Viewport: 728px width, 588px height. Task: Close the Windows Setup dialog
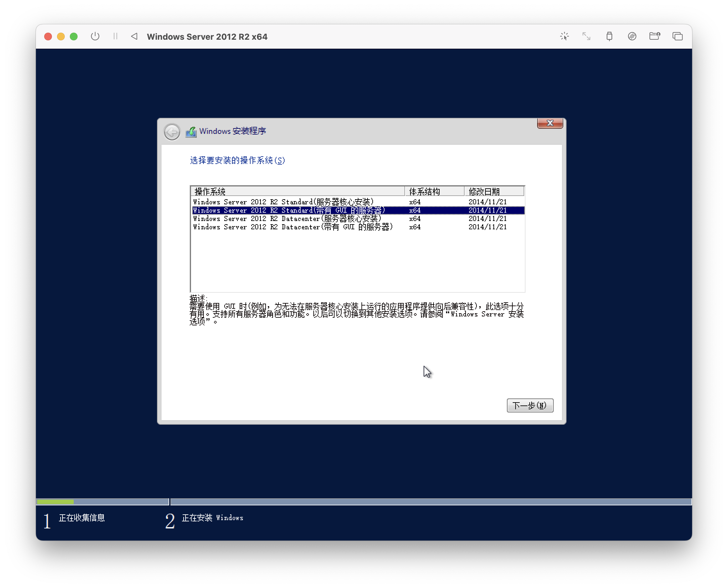pyautogui.click(x=550, y=123)
